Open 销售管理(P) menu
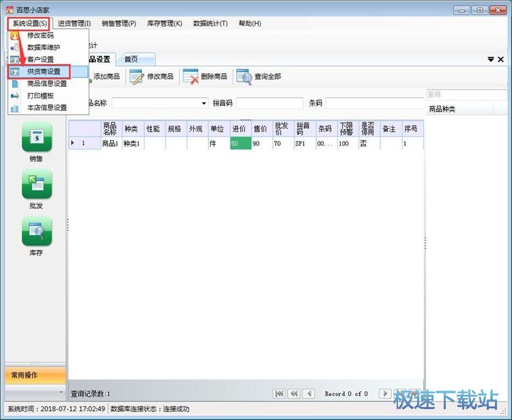This screenshot has width=512, height=420. [119, 23]
